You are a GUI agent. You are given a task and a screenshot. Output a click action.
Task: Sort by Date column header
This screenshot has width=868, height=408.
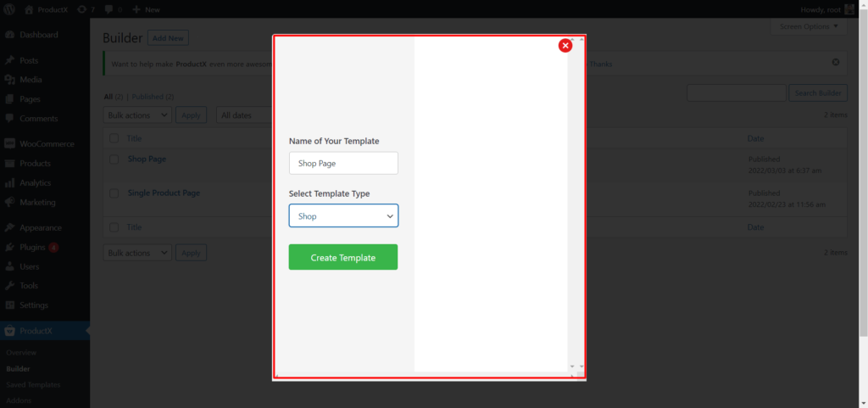coord(755,138)
